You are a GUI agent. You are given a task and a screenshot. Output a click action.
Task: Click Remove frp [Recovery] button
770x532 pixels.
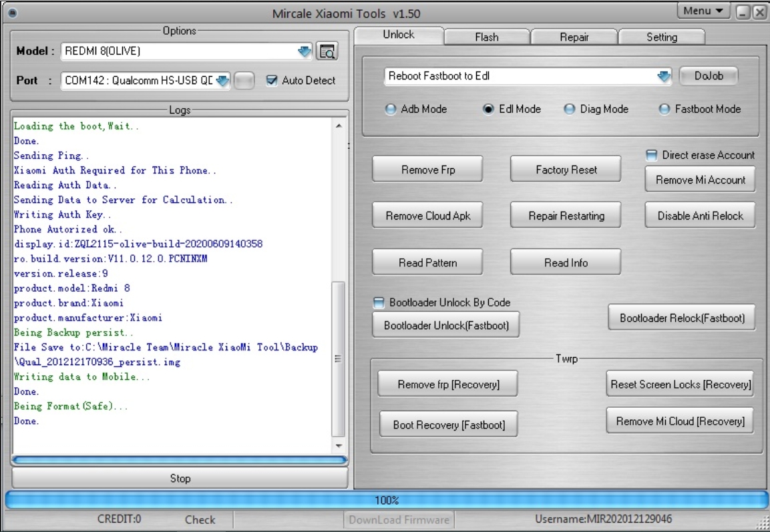[x=448, y=384]
